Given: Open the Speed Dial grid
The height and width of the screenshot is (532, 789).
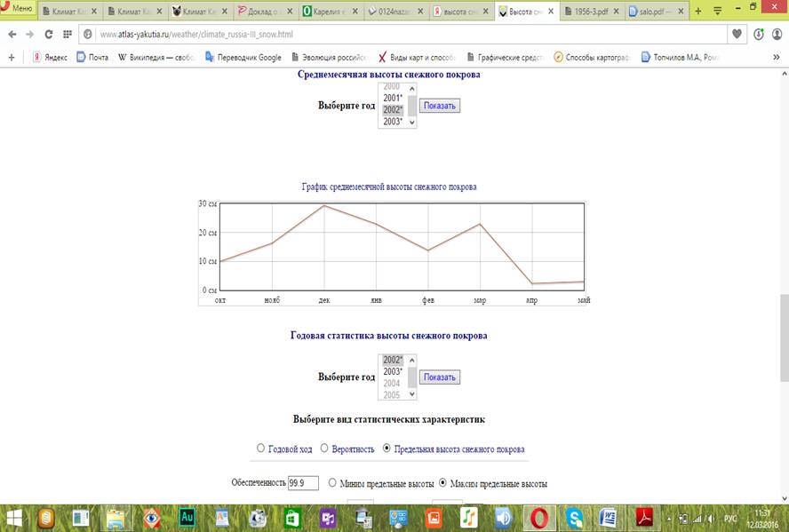Looking at the screenshot, I should [67, 34].
